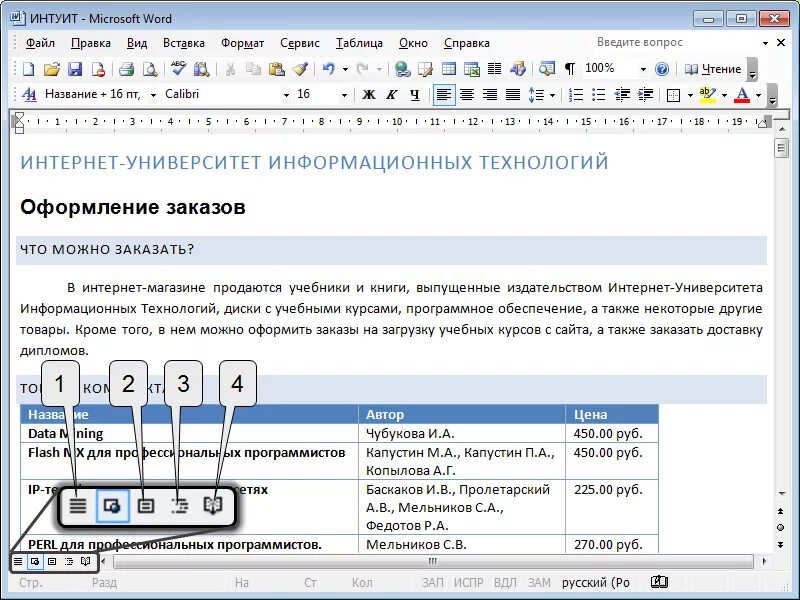800x600 pixels.
Task: Open an existing file via folder icon
Action: (x=52, y=69)
